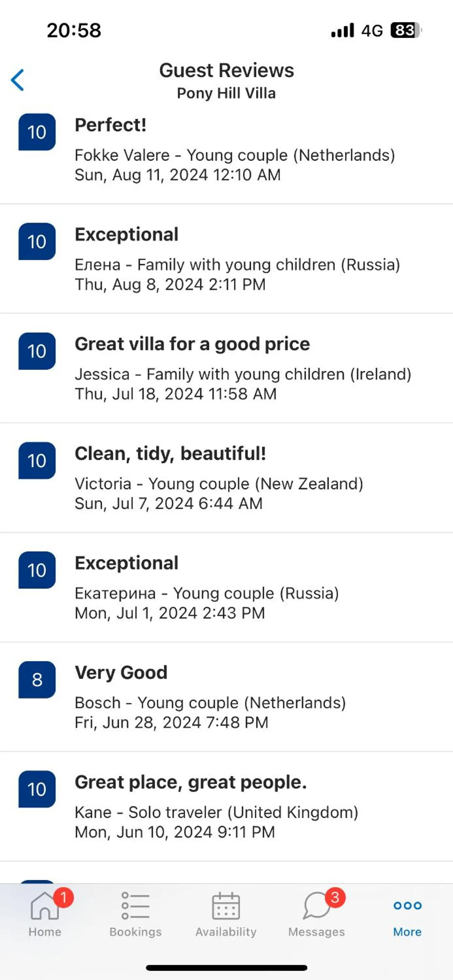This screenshot has height=980, width=453.
Task: Open "Clean, tidy, beautiful!" review by Victoria
Action: 170,454
